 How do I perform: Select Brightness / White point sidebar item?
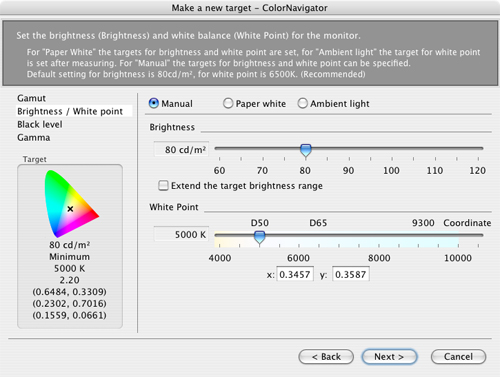coord(74,111)
